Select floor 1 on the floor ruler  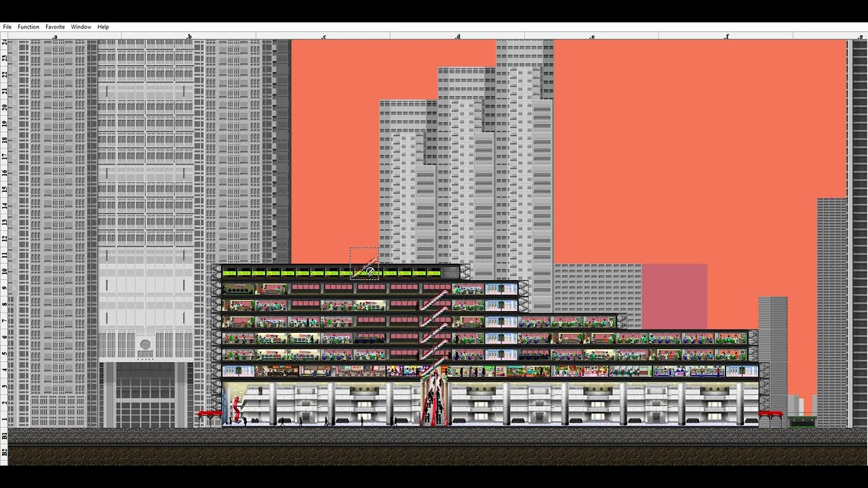pos(5,418)
